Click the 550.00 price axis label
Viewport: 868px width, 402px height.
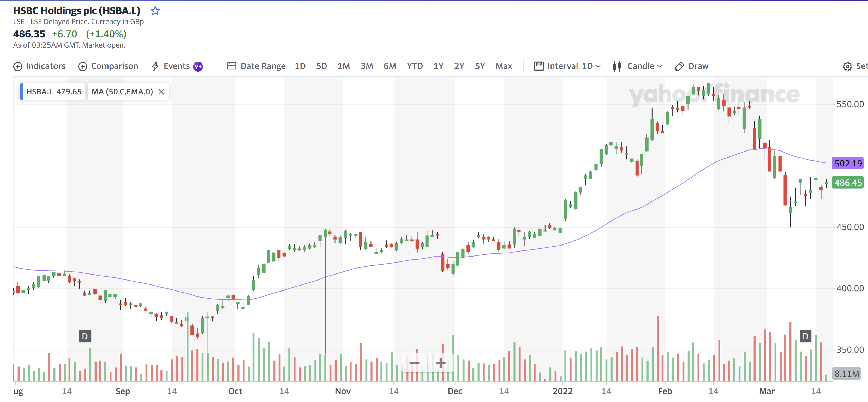[850, 104]
